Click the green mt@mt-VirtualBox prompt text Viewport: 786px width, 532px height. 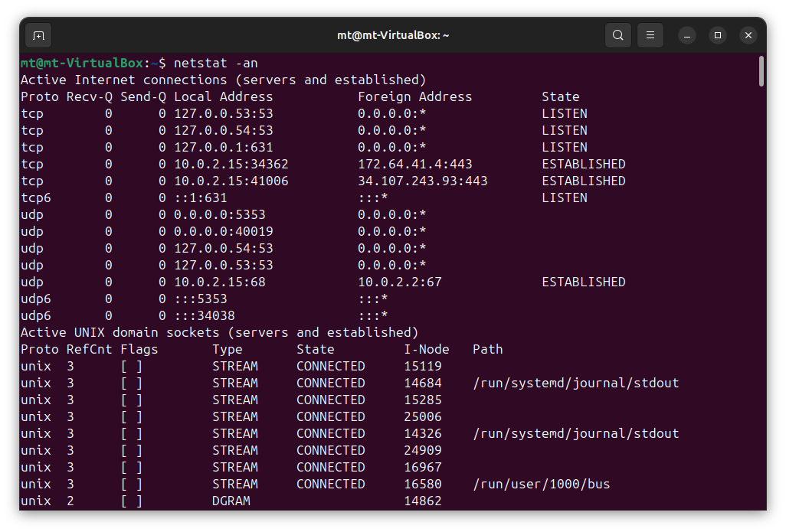[81, 63]
